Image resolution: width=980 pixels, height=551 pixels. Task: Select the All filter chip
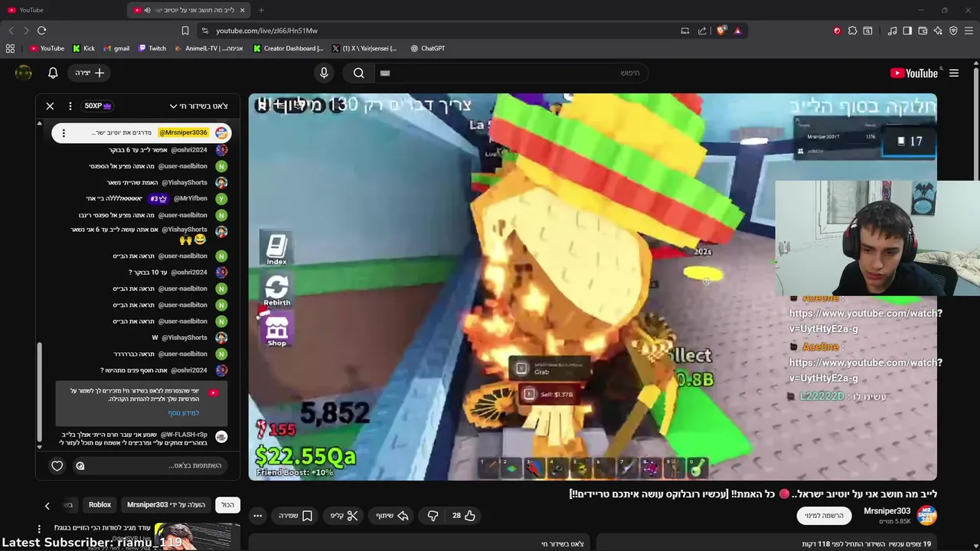pyautogui.click(x=227, y=505)
